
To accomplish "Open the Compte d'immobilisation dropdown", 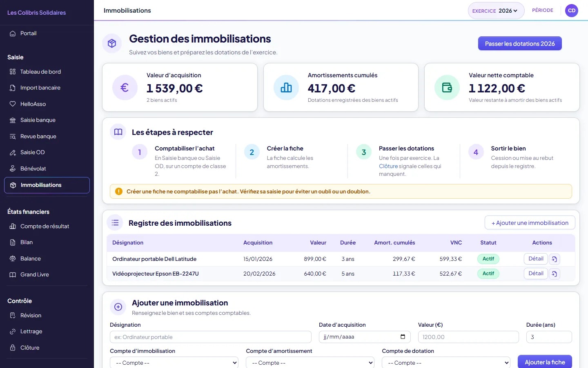I will coord(174,363).
